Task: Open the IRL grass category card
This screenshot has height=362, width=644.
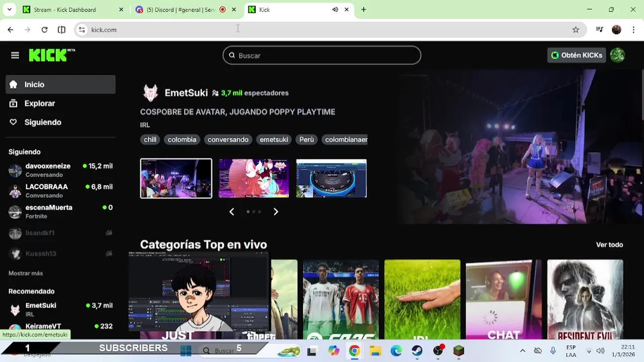Action: [422, 300]
